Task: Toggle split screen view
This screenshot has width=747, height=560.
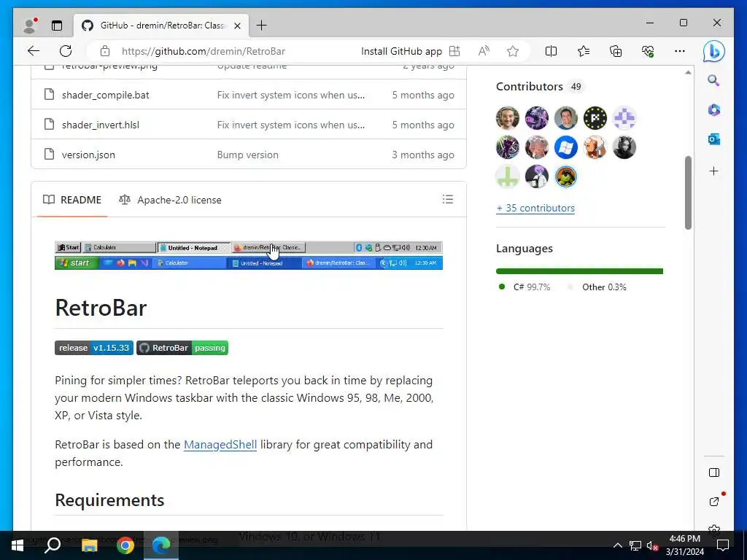Action: (x=551, y=51)
